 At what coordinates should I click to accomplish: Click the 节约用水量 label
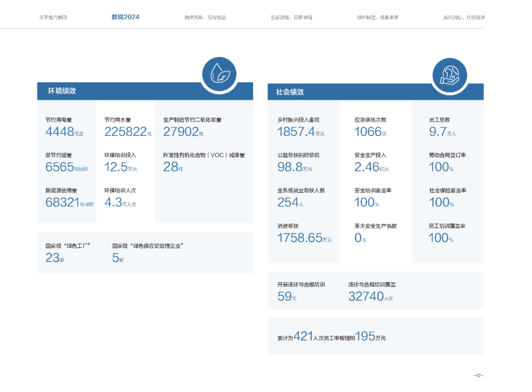[117, 120]
